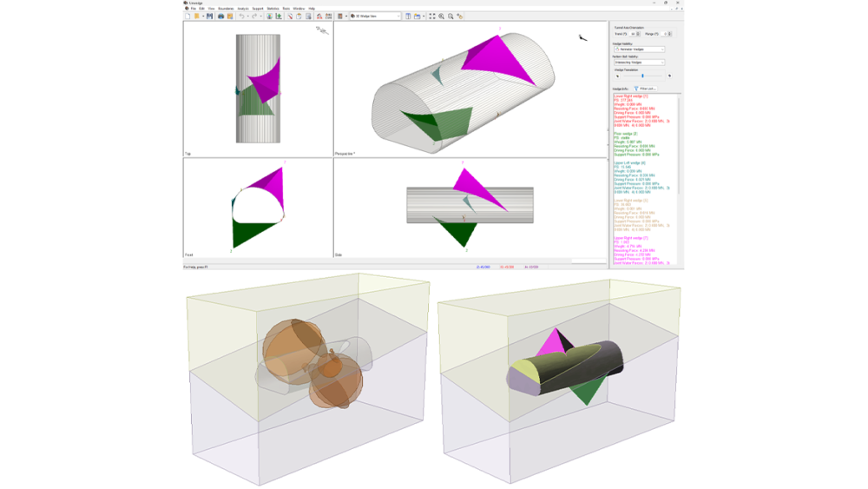Click the Print icon in toolbar
Screen dimensions: 868x489
point(220,16)
